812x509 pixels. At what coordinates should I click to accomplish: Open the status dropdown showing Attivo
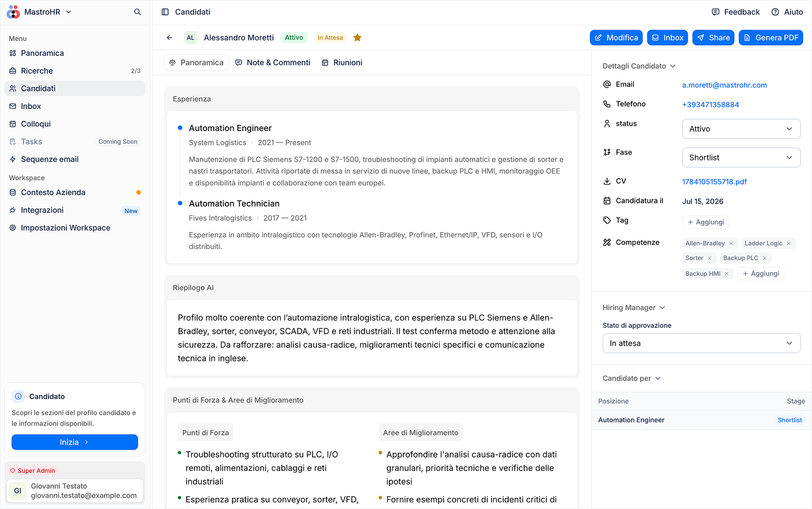[741, 129]
